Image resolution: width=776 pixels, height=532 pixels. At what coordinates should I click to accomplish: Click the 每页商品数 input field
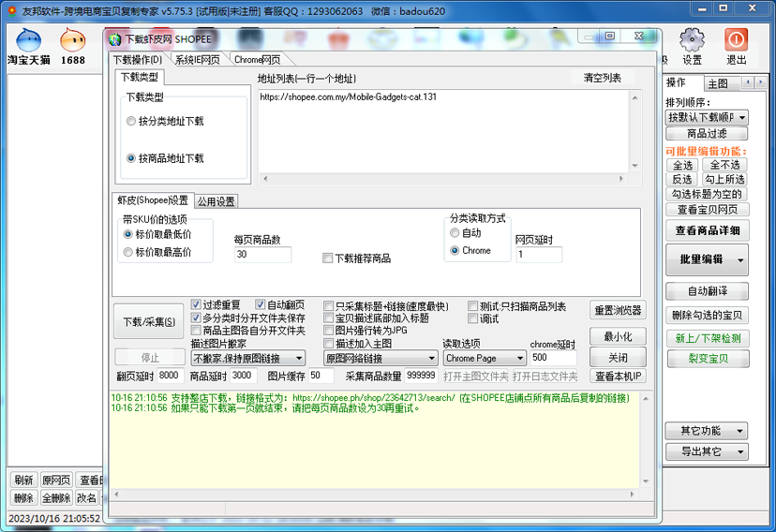pos(262,255)
